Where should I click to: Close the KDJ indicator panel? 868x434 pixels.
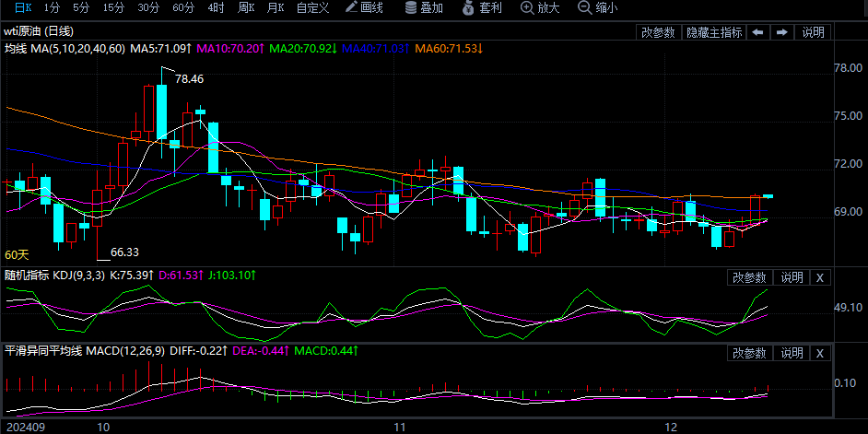[820, 277]
